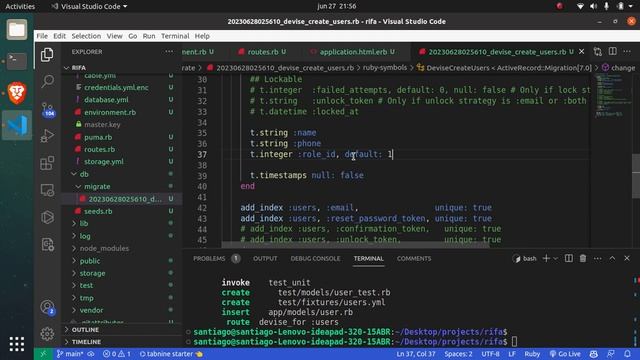Screen dimensions: 640x360
Task: Click tabnine starter in status bar
Action: (x=171, y=354)
